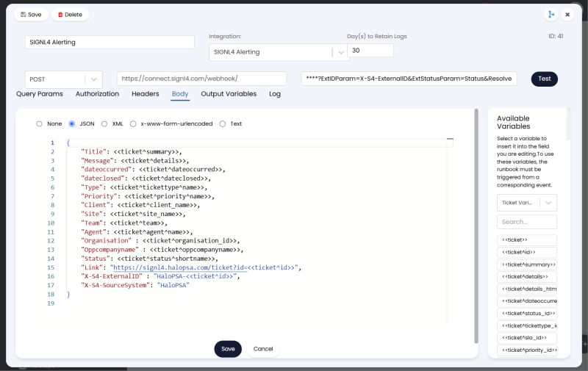This screenshot has height=371, width=588.
Task: Click the webhook URL input field
Action: [201, 79]
